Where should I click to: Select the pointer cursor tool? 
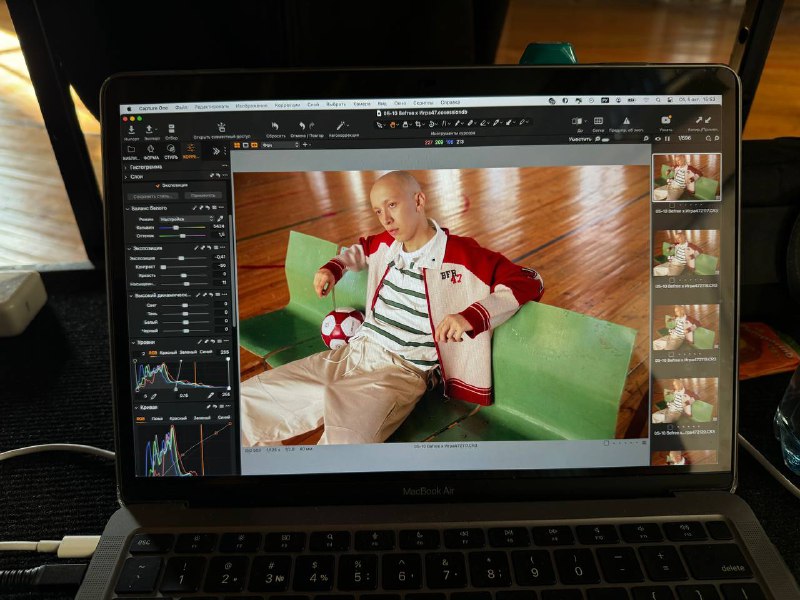coord(380,124)
